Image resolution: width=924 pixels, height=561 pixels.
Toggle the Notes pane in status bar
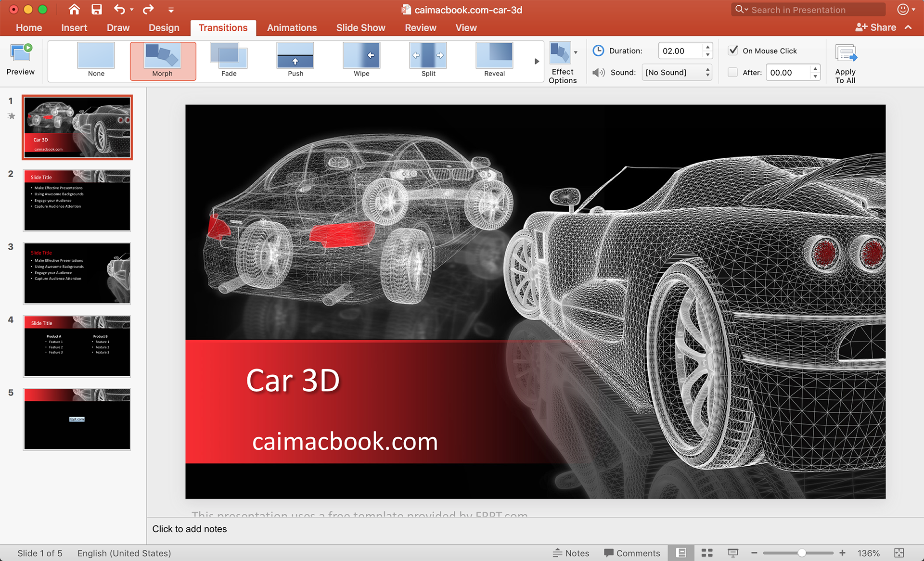[571, 553]
